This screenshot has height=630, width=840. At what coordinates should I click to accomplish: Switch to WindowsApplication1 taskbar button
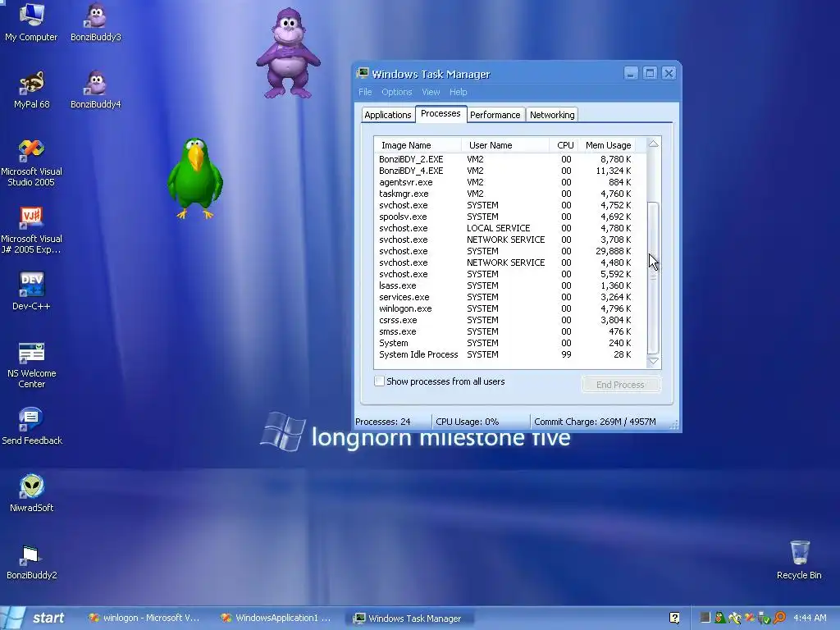(277, 619)
